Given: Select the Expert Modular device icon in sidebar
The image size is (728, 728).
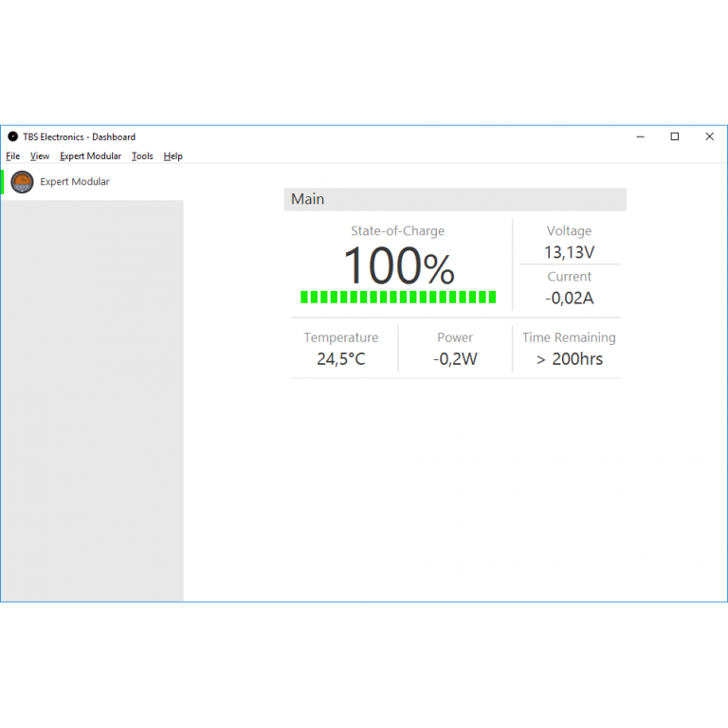Looking at the screenshot, I should click(x=22, y=182).
